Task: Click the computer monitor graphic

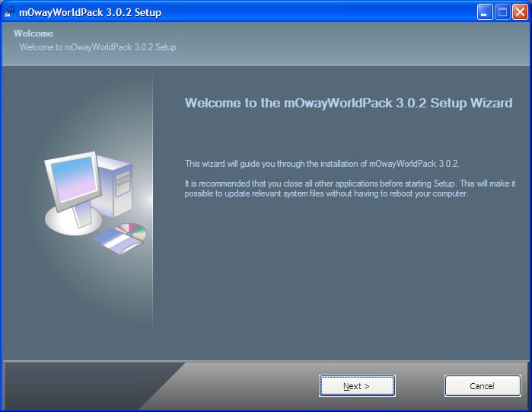Action: point(69,181)
